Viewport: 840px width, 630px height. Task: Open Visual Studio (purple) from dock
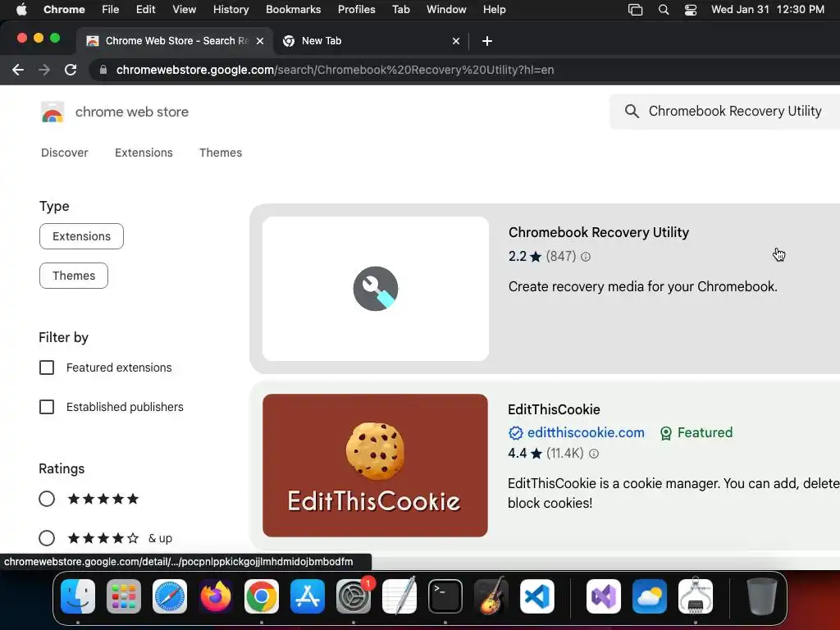tap(604, 596)
